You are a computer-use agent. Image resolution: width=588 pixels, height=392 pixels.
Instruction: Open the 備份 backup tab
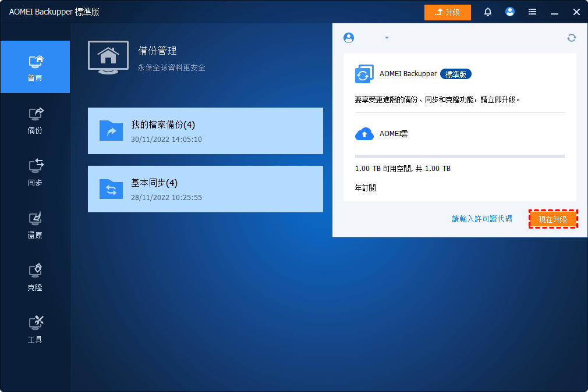[35, 120]
